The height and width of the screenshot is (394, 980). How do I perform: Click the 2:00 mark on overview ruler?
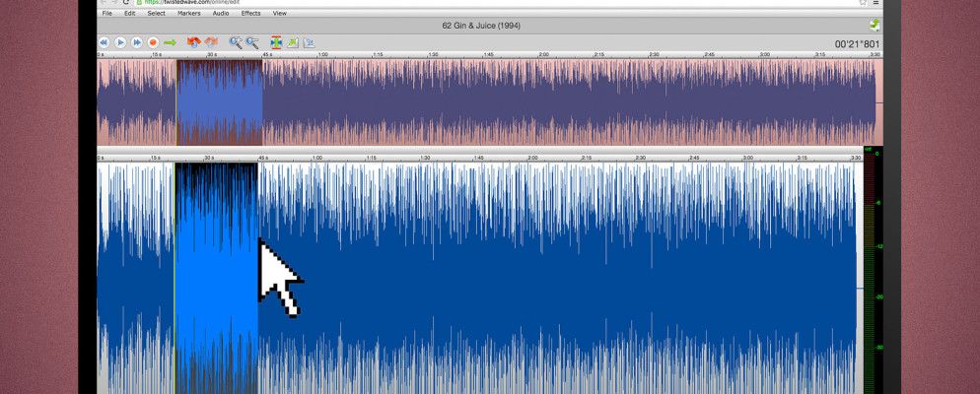[544, 55]
